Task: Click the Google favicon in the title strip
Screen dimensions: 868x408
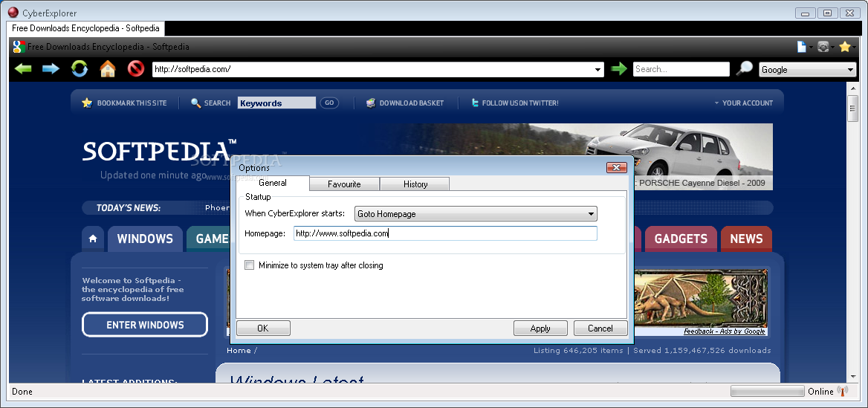Action: pyautogui.click(x=19, y=47)
